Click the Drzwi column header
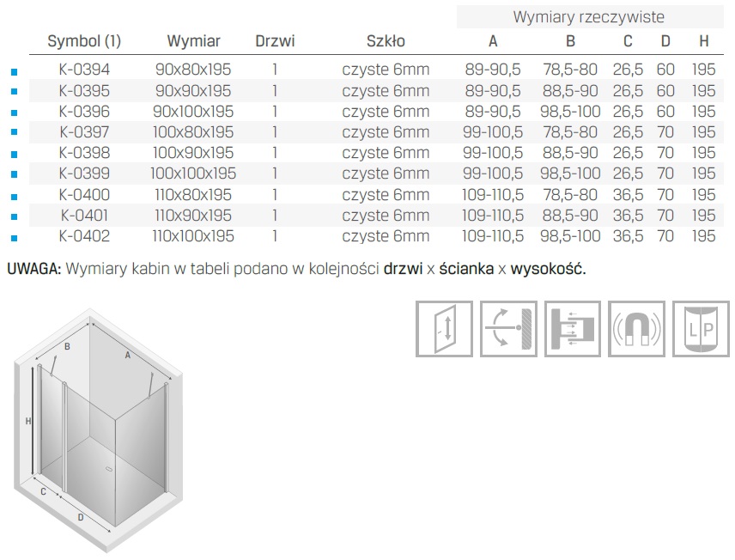Viewport: 735px width, 560px height. [275, 40]
